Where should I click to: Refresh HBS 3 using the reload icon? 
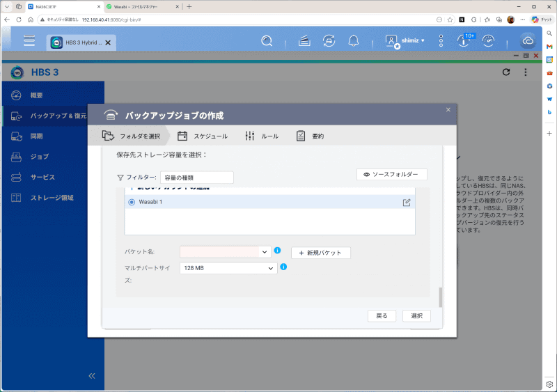506,72
